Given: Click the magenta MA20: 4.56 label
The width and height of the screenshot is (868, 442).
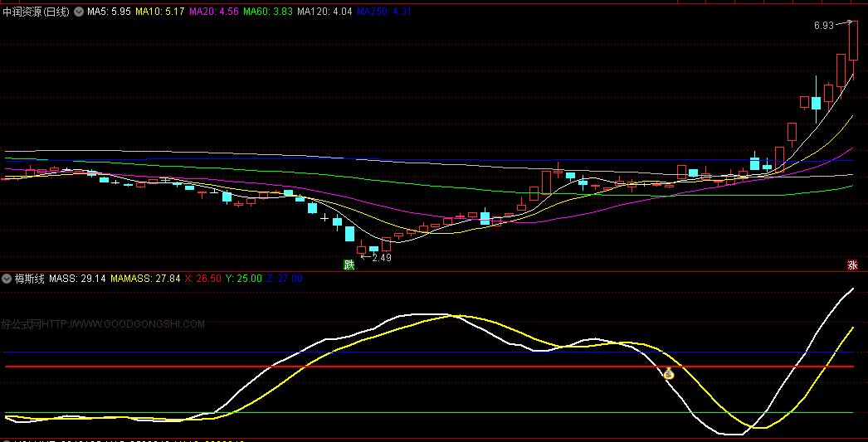Looking at the screenshot, I should click(x=214, y=12).
